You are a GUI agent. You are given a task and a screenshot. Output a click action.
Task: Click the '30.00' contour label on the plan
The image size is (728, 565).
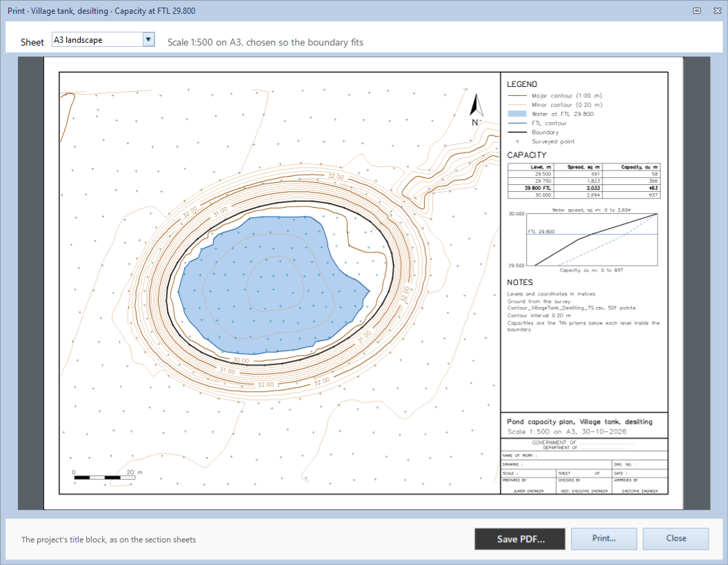tap(241, 360)
